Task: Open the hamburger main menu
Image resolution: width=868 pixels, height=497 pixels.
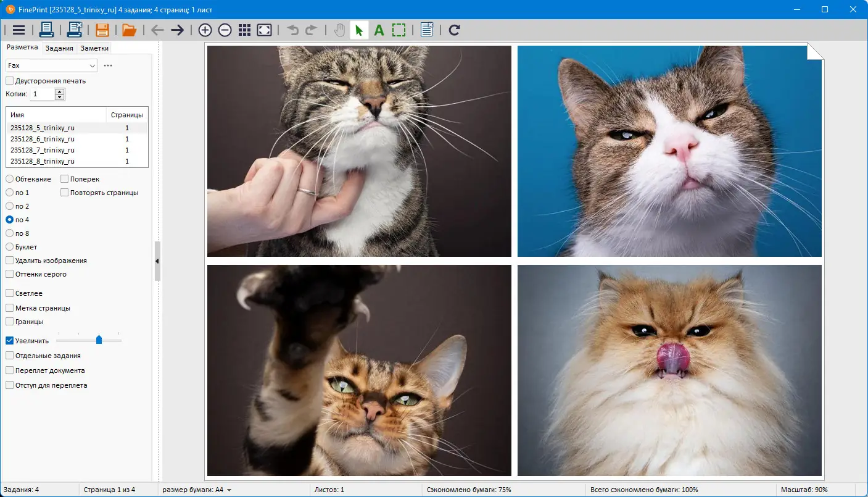Action: pyautogui.click(x=19, y=30)
